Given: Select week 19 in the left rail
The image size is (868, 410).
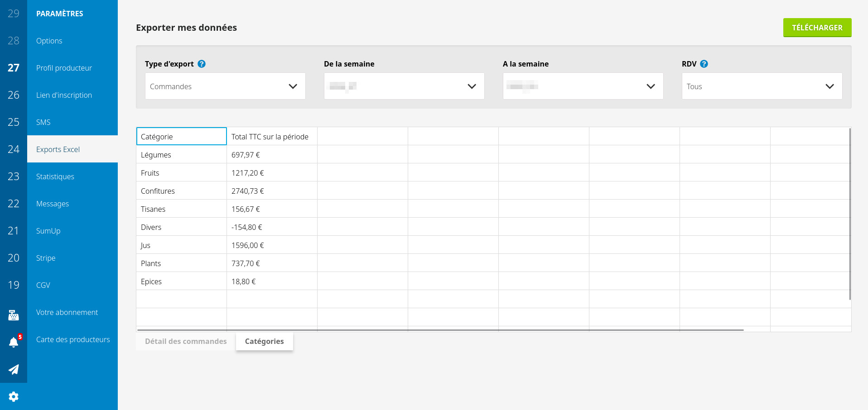Looking at the screenshot, I should (x=14, y=285).
